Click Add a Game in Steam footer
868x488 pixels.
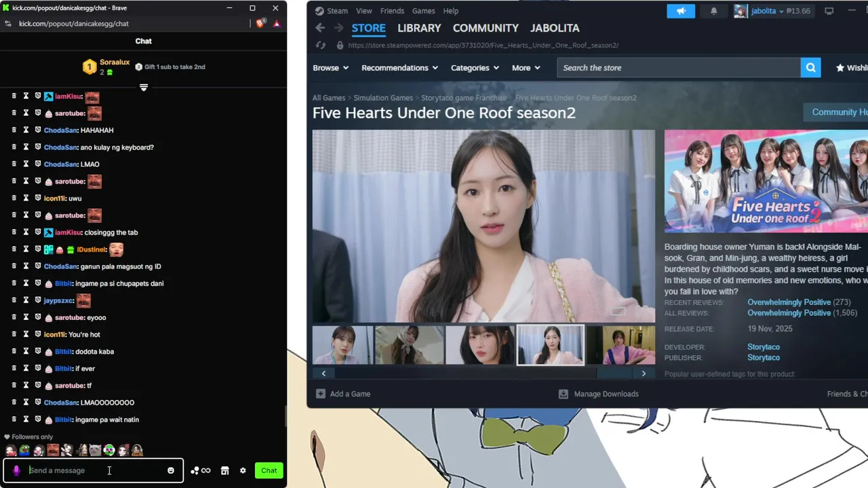pos(343,394)
